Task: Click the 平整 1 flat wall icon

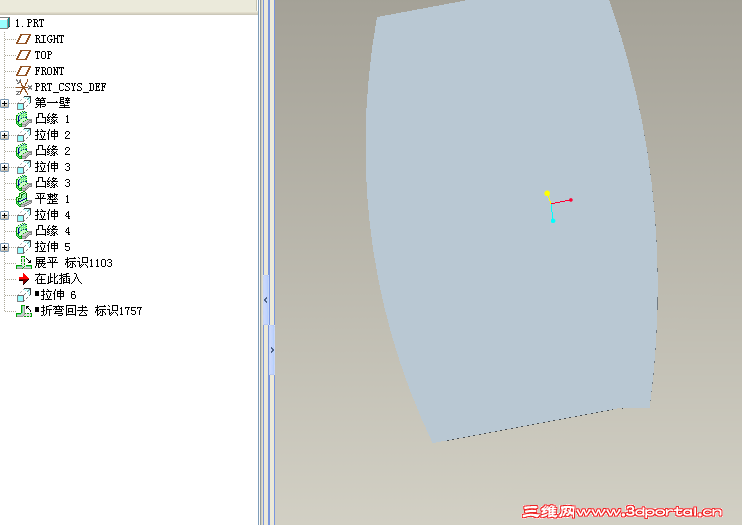Action: (x=24, y=199)
